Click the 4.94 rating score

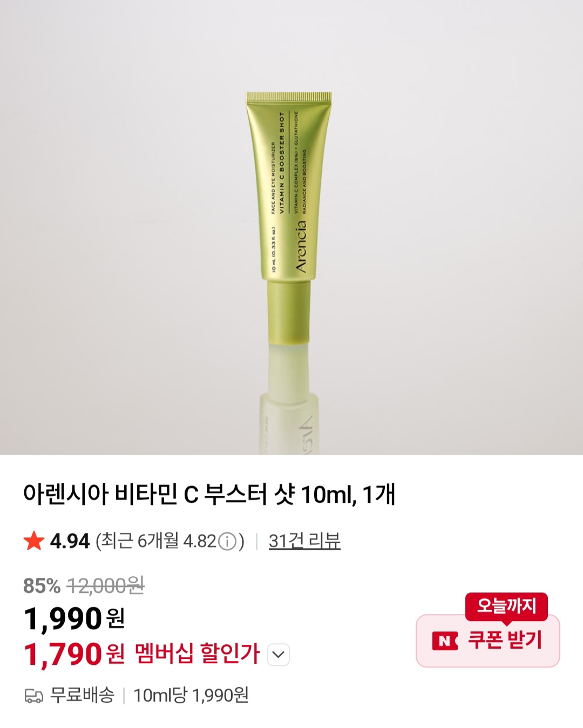tap(70, 541)
